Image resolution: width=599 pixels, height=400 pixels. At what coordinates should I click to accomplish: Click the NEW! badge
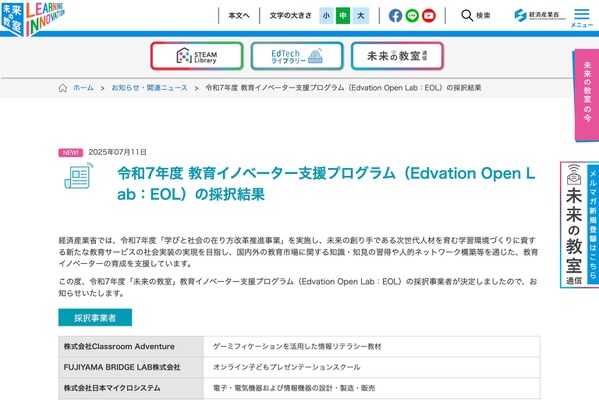71,152
